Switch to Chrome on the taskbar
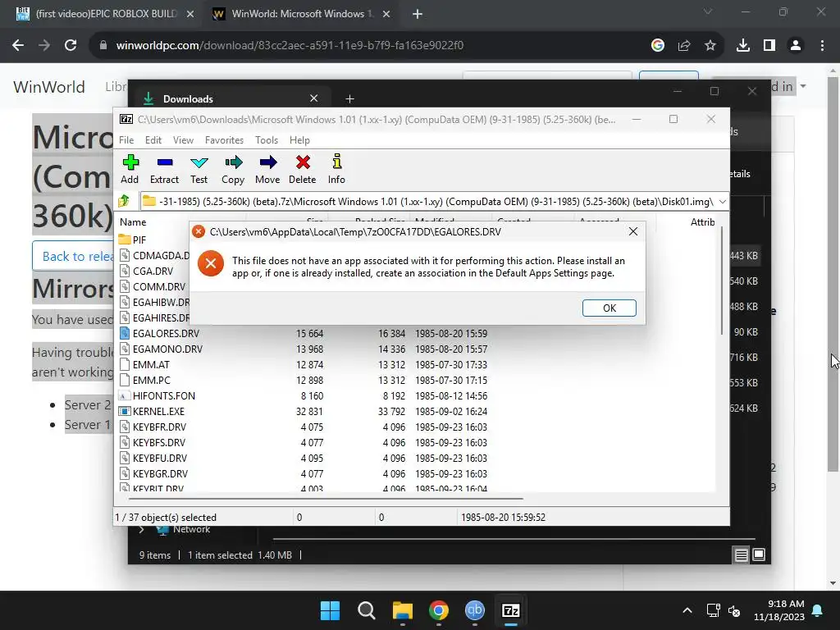The image size is (840, 630). click(439, 610)
